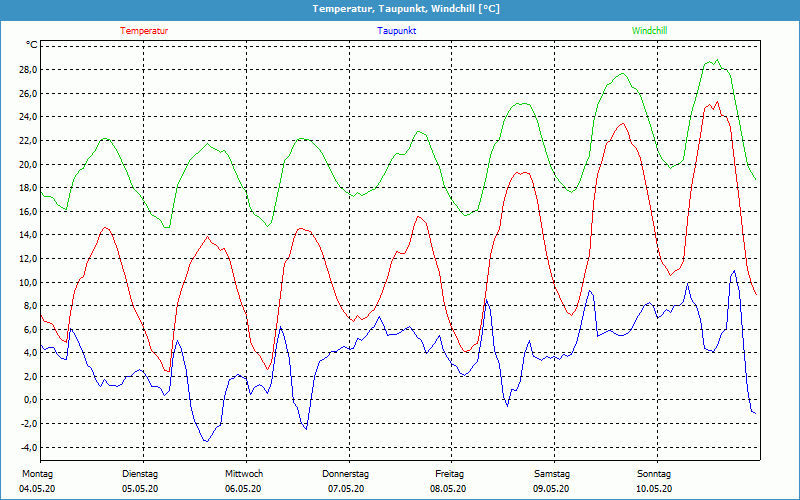Click the date 10.05.20
The height and width of the screenshot is (500, 800).
click(654, 489)
